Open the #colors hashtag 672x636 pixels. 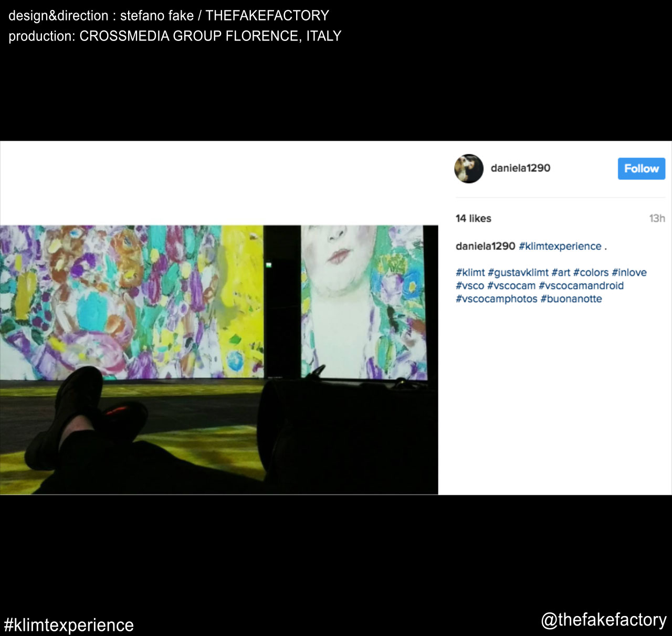[591, 272]
